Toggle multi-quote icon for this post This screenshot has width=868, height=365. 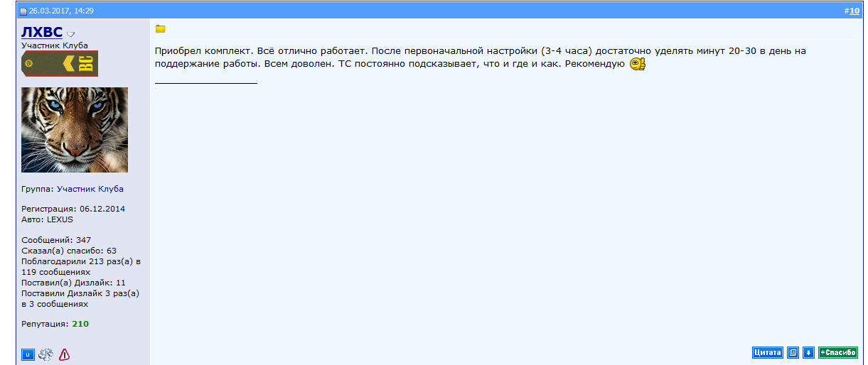click(793, 352)
